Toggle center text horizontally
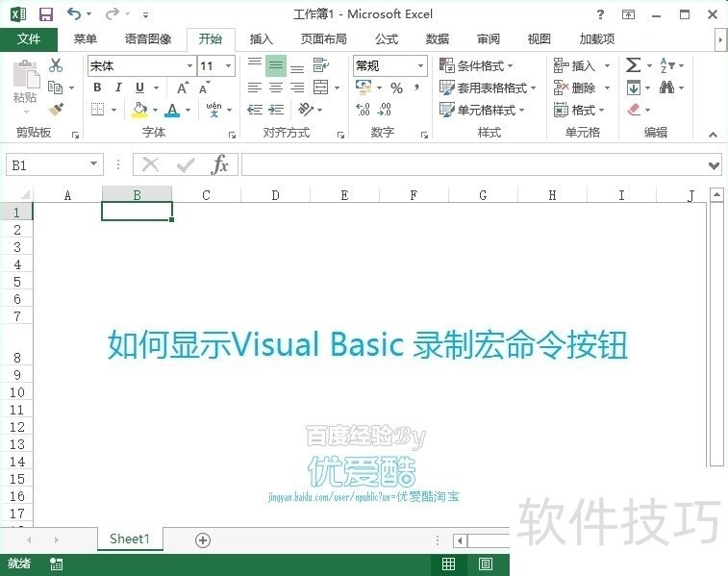The image size is (728, 576). (x=276, y=88)
